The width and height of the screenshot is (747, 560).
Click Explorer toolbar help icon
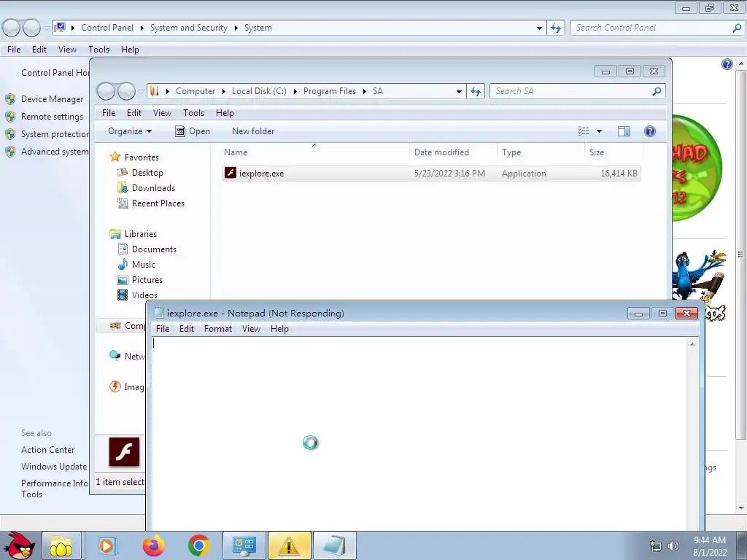(x=650, y=131)
